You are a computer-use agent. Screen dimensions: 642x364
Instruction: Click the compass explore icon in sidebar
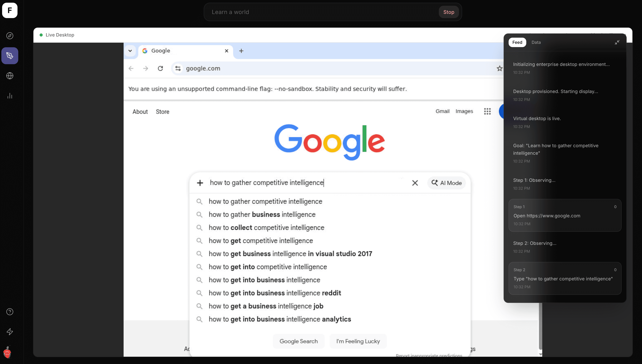[10, 36]
